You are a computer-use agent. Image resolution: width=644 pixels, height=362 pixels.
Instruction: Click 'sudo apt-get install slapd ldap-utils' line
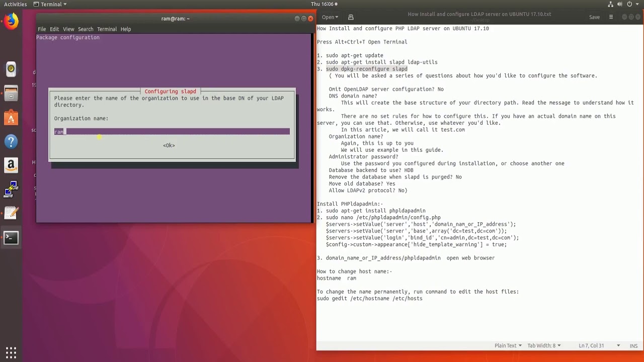click(x=382, y=62)
